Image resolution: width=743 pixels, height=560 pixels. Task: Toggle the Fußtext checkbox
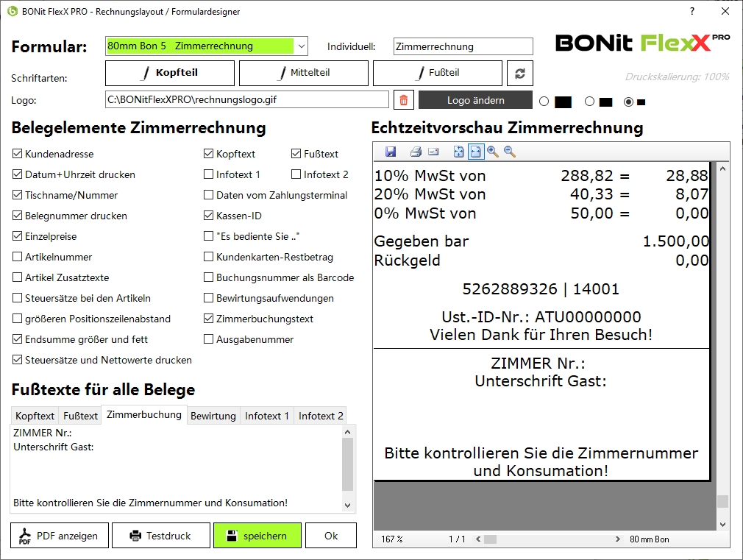coord(296,154)
